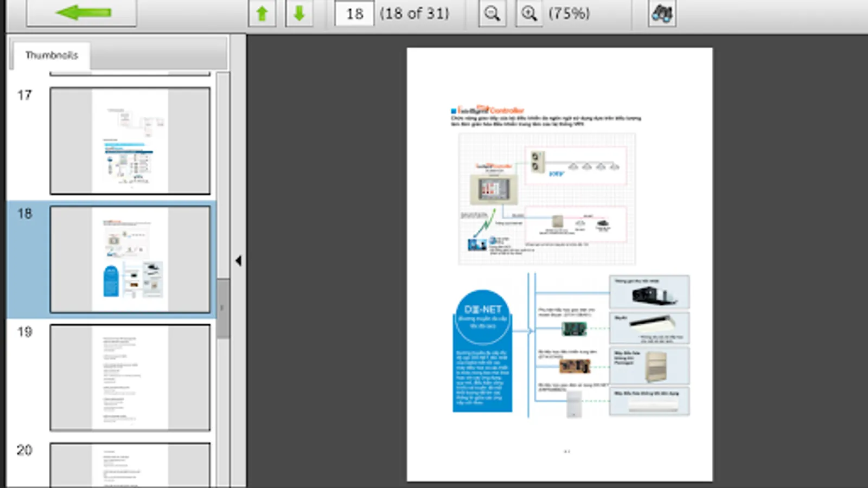
Task: Click the zoom percentage label (75%)
Action: [569, 13]
